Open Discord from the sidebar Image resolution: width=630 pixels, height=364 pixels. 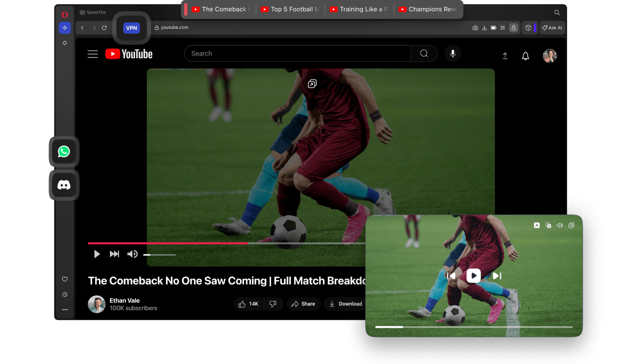[64, 185]
